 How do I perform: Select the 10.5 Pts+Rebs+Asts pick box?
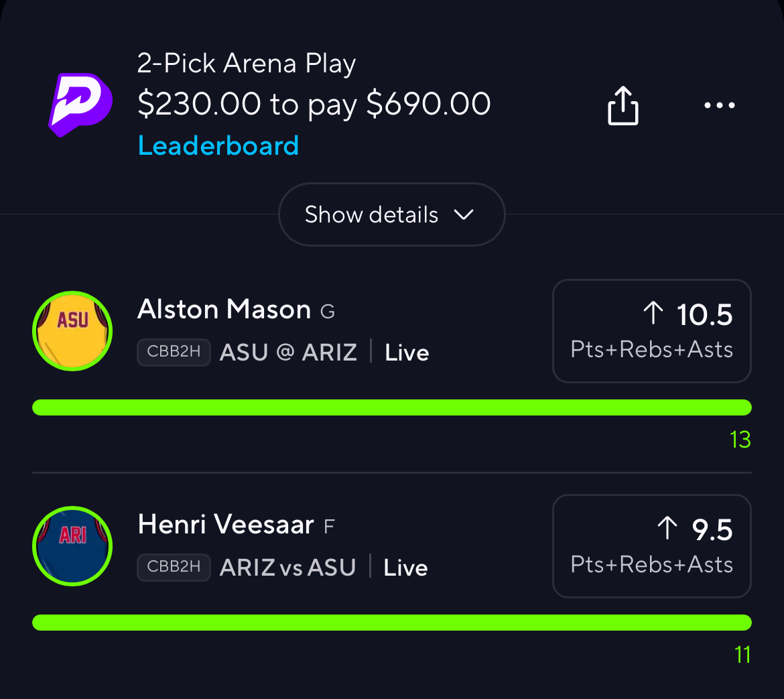[x=651, y=331]
